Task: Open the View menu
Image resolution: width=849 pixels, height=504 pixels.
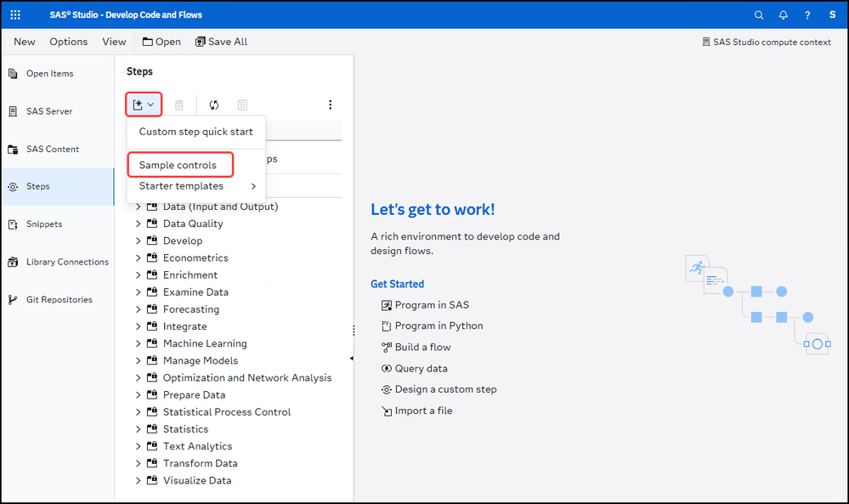Action: coord(114,42)
